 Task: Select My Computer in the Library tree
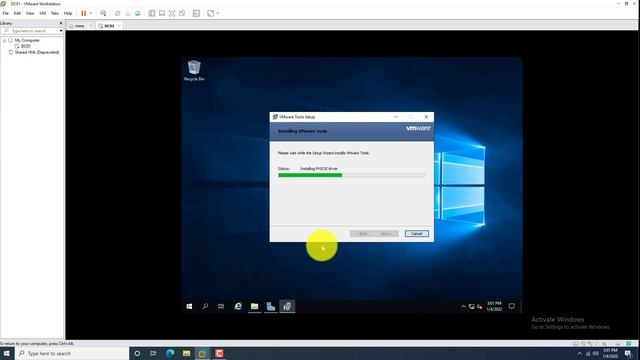[27, 40]
